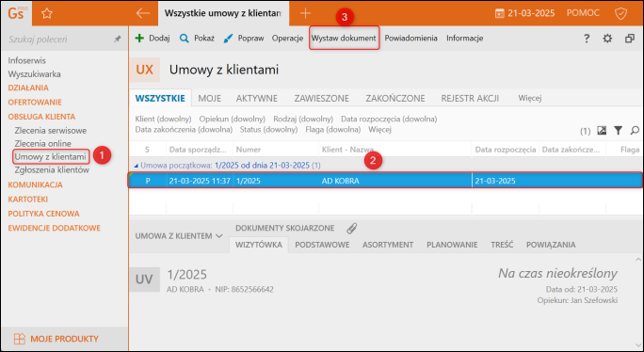644x352 pixels.
Task: Click Wystaw dokument in the toolbar
Action: 344,39
